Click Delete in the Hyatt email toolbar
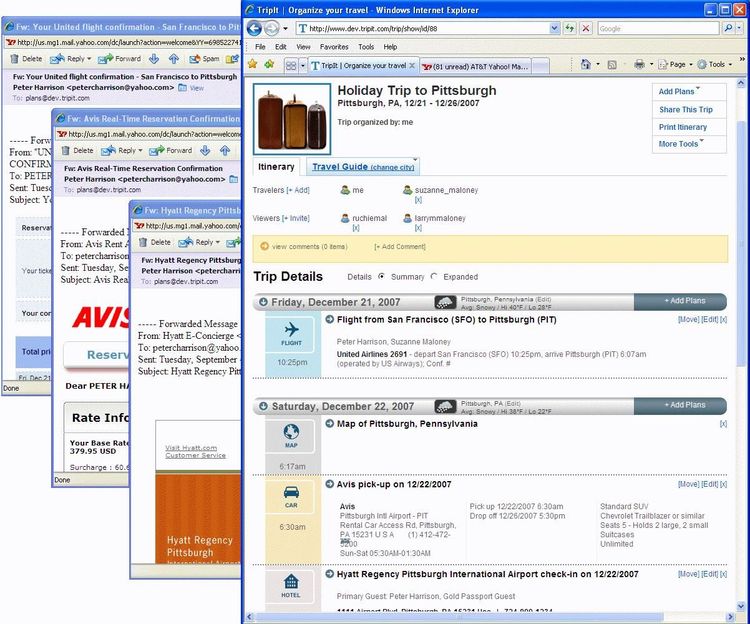Image resolution: width=750 pixels, height=624 pixels. point(154,242)
